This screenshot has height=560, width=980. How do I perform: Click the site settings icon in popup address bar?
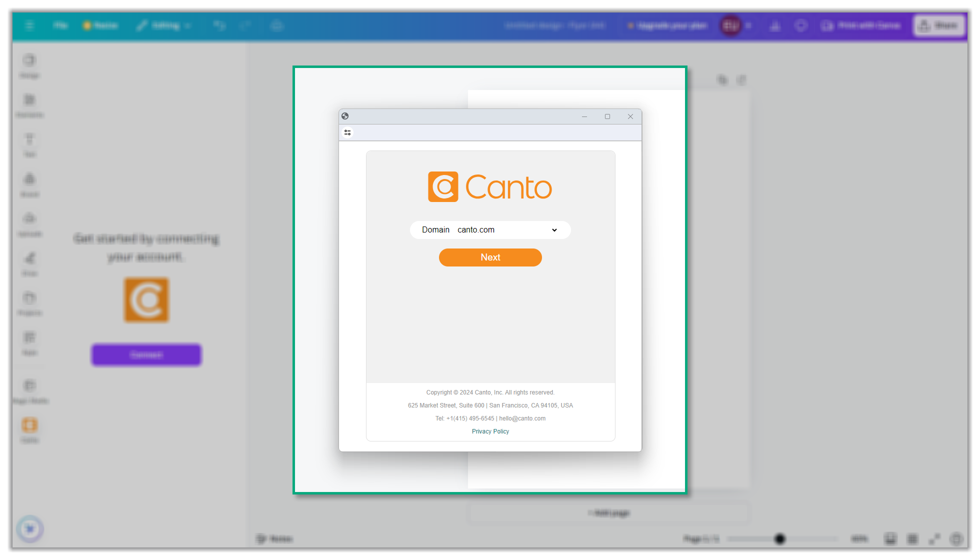347,132
